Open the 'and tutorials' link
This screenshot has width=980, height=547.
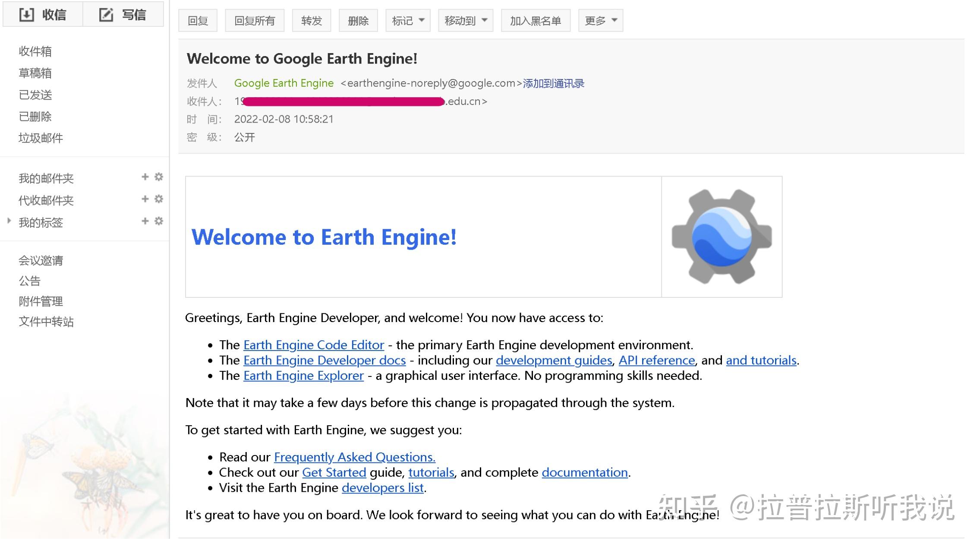pyautogui.click(x=761, y=360)
